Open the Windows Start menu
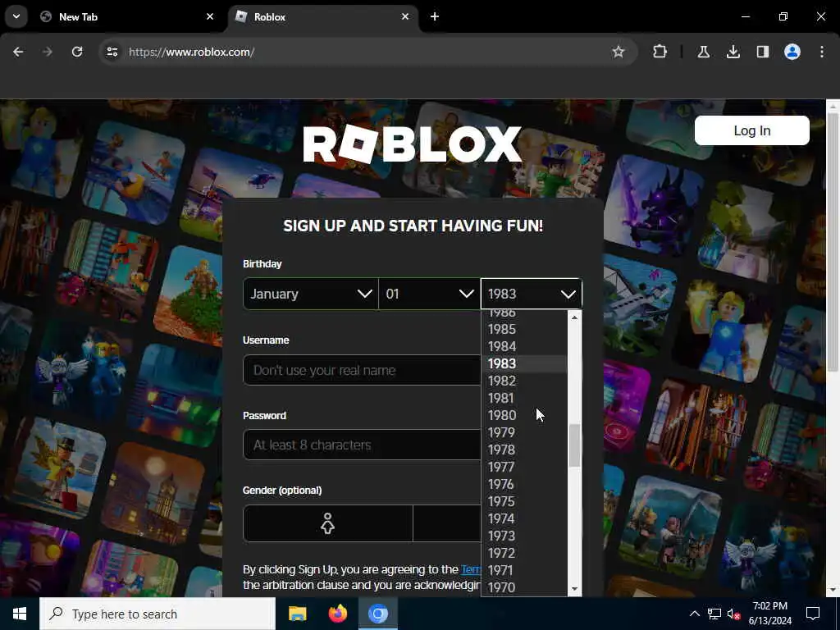840x630 pixels. (20, 614)
